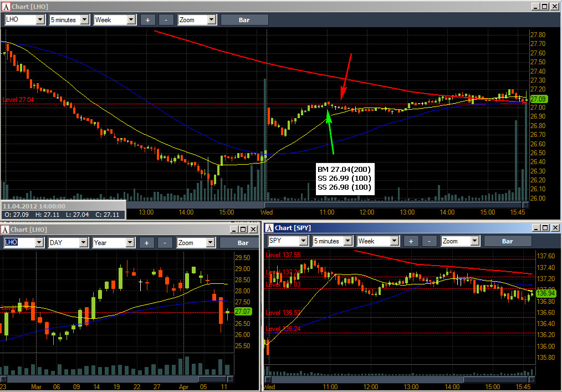Screen dimensions: 562x392
Task: Click the scrollbar thumb of daily LHO chart
Action: tap(212, 379)
